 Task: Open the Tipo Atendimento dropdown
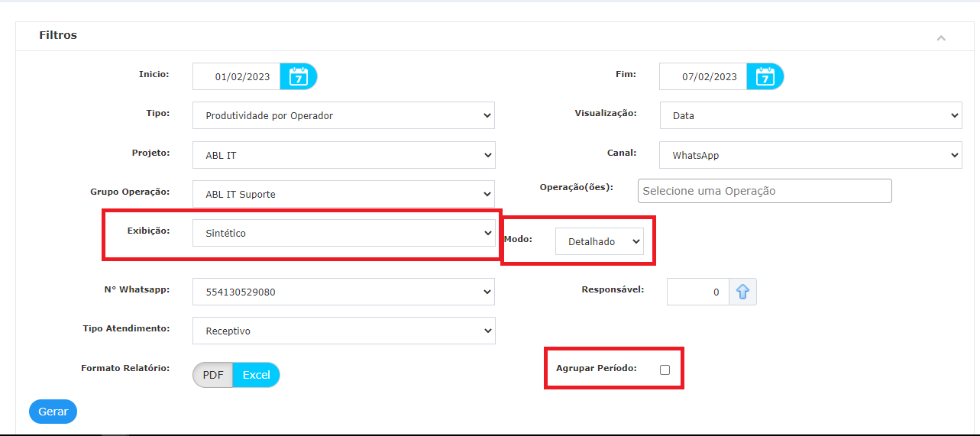point(344,331)
